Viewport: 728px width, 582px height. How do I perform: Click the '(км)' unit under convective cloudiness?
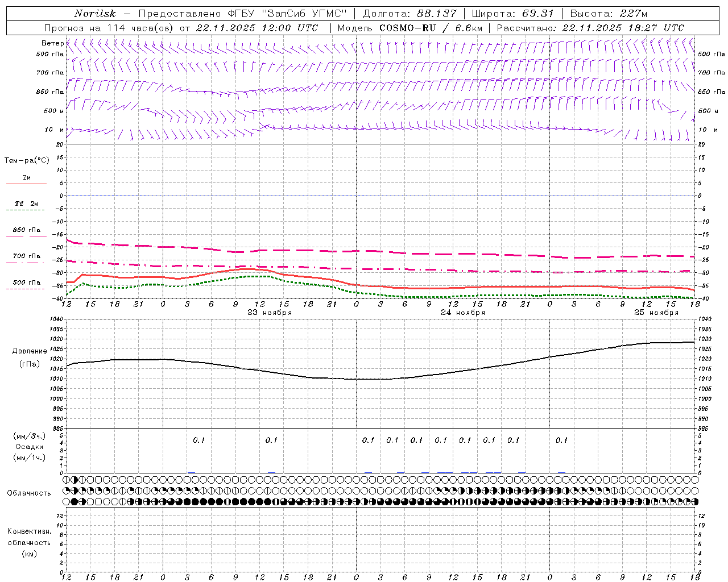30,554
